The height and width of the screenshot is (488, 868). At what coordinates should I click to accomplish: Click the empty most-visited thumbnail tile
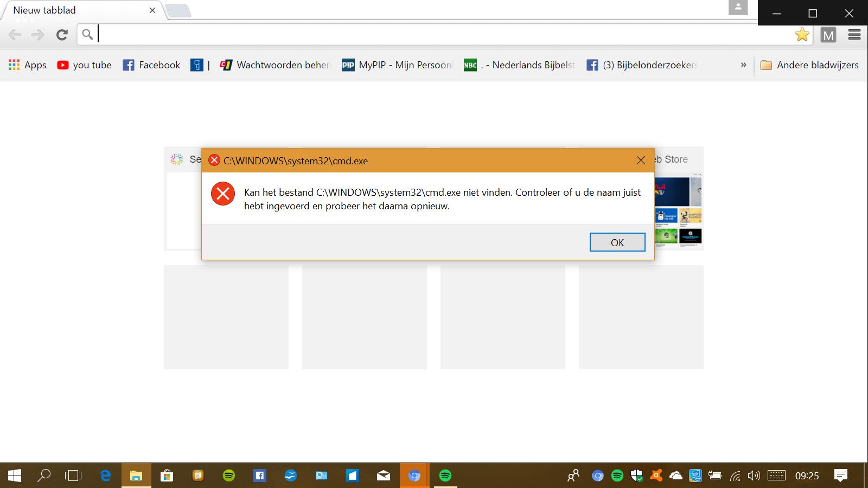(x=226, y=317)
